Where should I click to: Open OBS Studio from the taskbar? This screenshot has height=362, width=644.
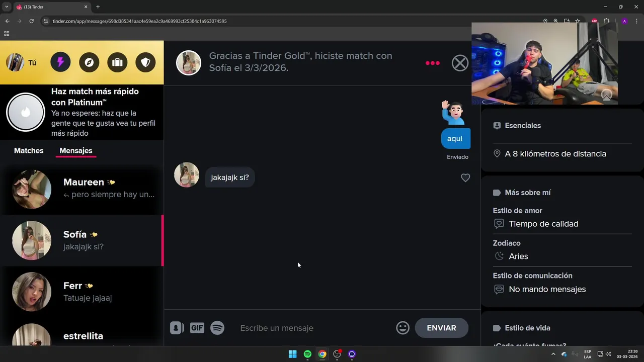pos(337,354)
